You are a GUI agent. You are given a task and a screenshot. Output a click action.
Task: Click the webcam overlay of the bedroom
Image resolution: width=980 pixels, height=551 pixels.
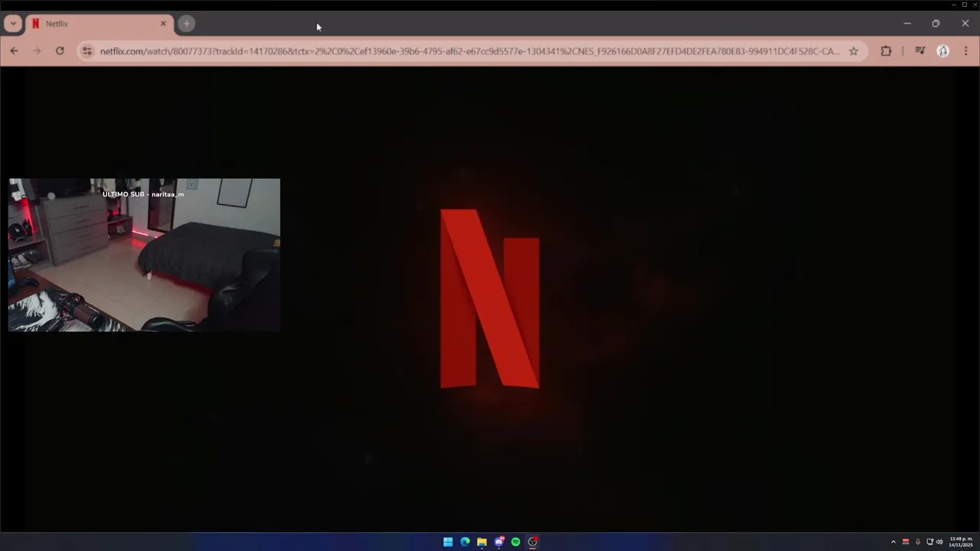[144, 255]
